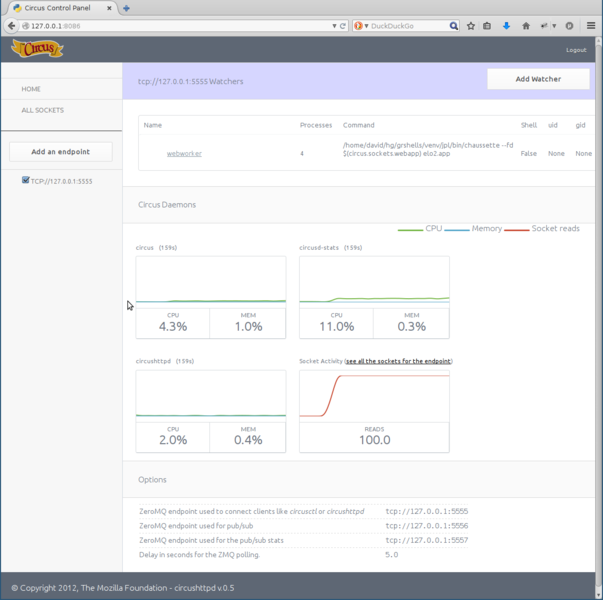Toggle the TCP://127.0.0.1:5555 endpoint checkbox

click(25, 180)
